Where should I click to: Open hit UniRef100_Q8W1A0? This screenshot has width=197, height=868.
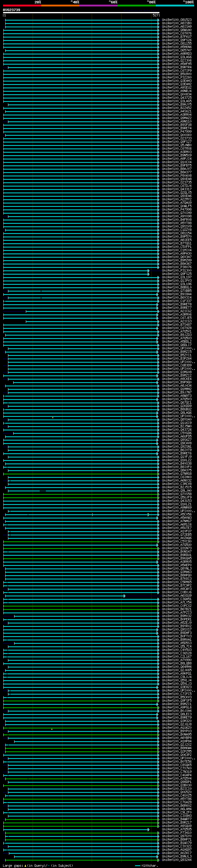click(177, 30)
